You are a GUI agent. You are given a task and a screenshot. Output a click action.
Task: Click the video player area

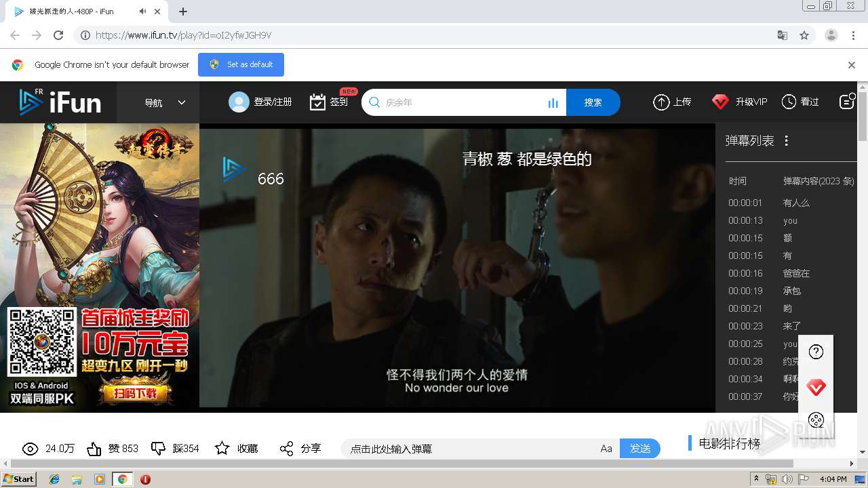click(x=457, y=268)
